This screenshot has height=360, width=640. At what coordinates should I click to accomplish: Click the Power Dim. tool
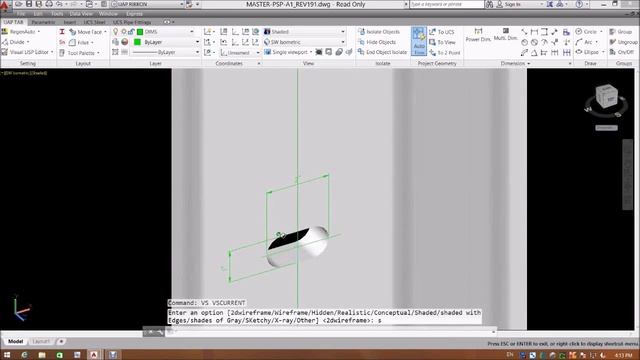tap(478, 35)
